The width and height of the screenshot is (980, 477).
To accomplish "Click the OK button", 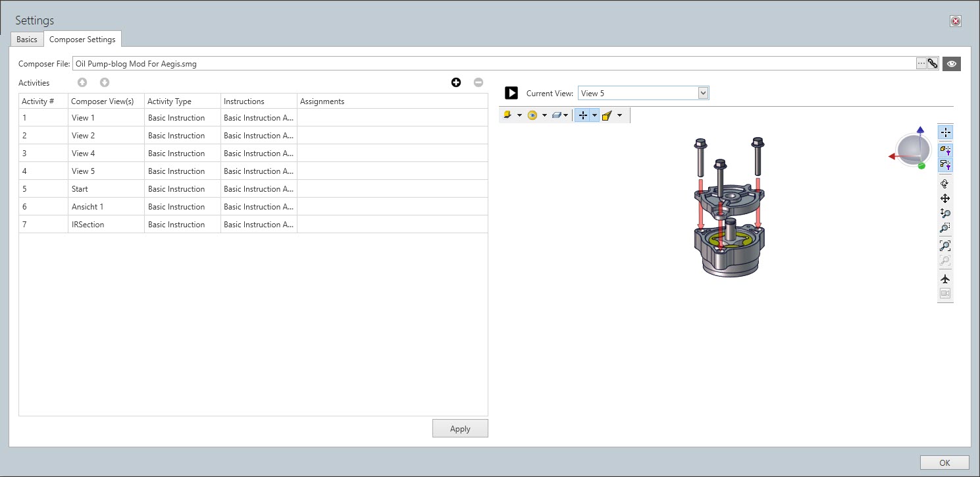I will 944,463.
